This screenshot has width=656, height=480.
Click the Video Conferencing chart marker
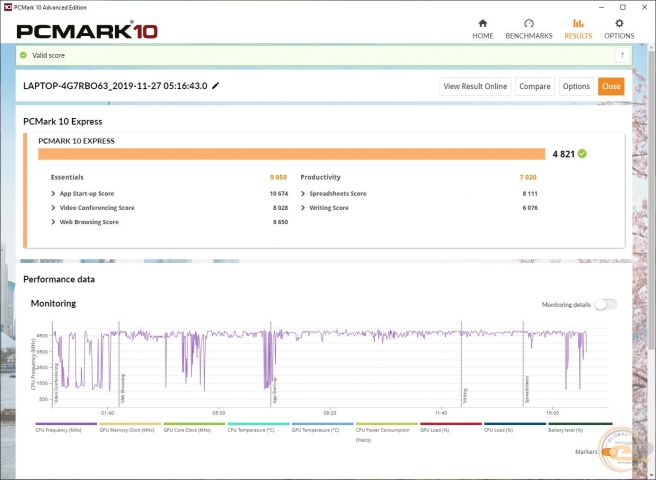point(56,383)
